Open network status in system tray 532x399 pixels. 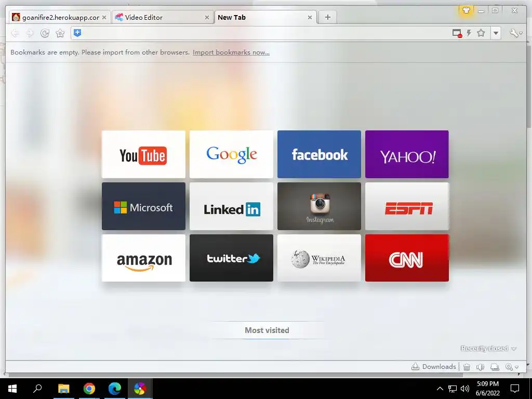pos(453,389)
